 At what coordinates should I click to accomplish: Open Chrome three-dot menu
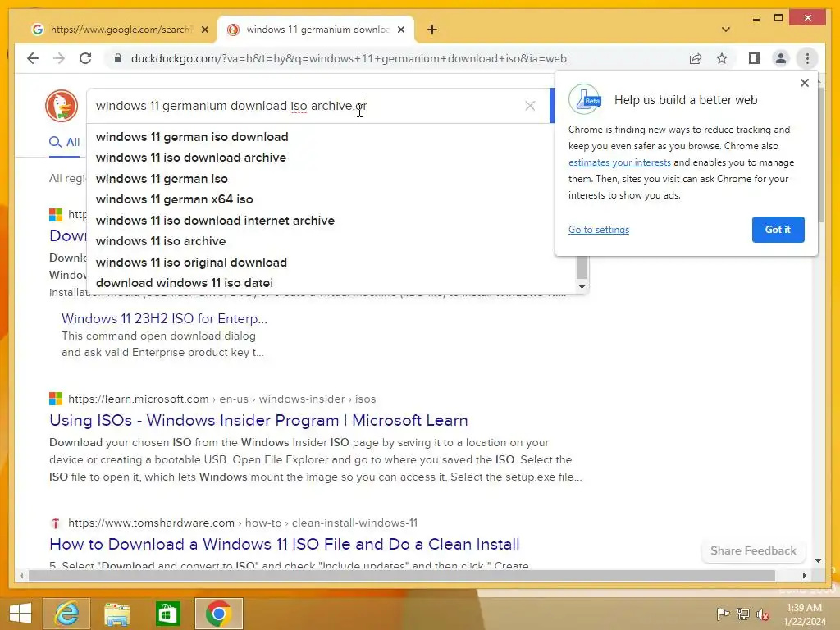tap(807, 58)
